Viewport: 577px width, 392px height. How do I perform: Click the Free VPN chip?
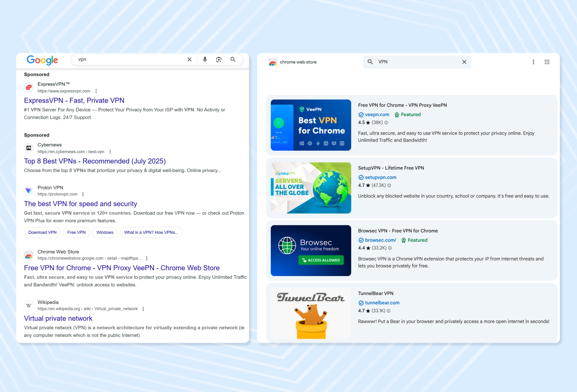tap(76, 232)
